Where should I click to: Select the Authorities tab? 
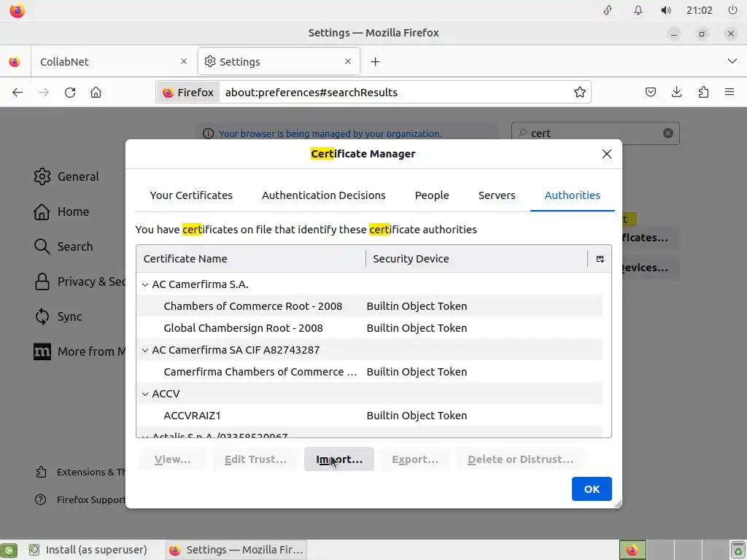pyautogui.click(x=572, y=195)
